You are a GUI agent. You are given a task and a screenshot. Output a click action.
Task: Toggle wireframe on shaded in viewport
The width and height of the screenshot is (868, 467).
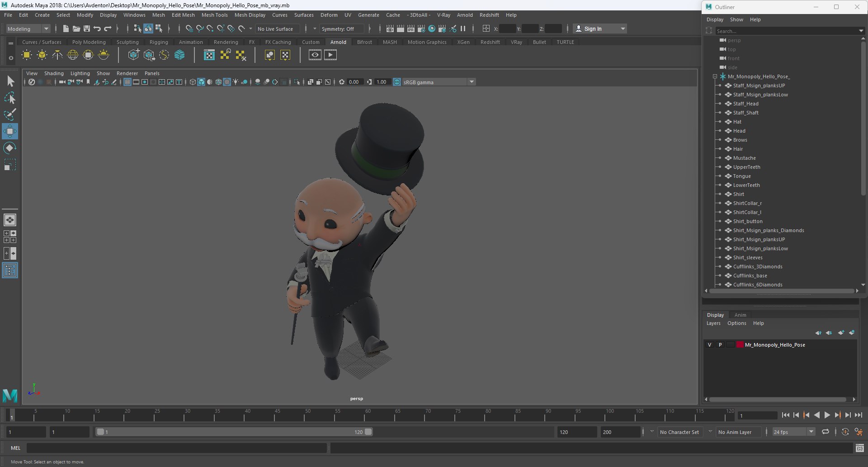[219, 82]
